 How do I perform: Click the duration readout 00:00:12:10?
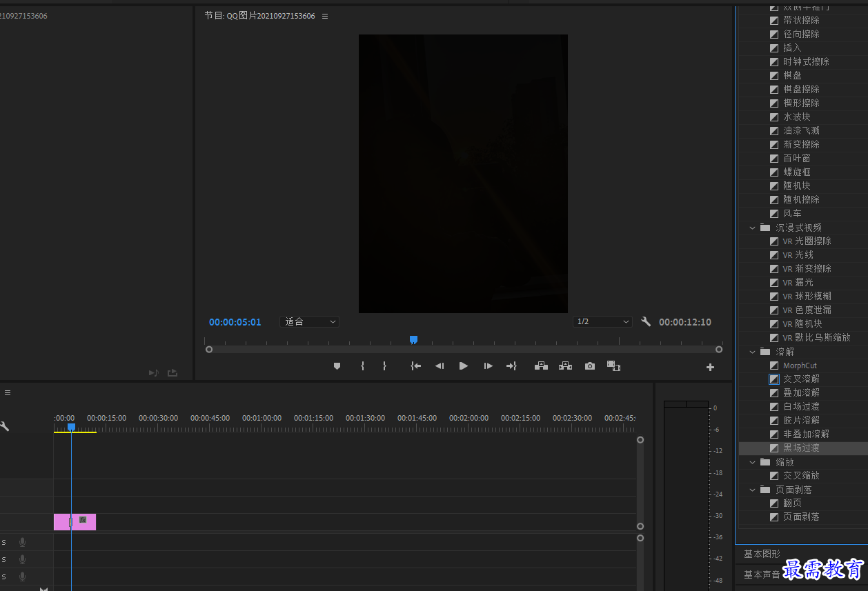(x=685, y=322)
